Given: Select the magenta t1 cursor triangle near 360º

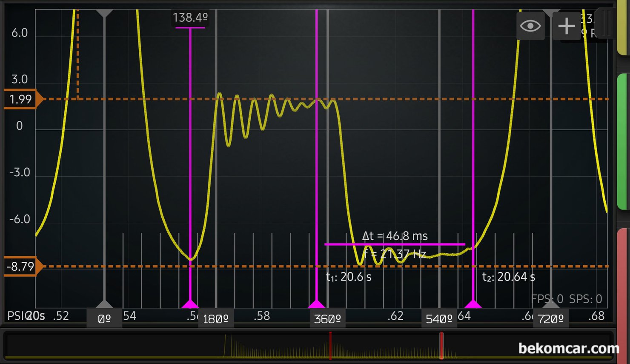Looking at the screenshot, I should click(316, 304).
